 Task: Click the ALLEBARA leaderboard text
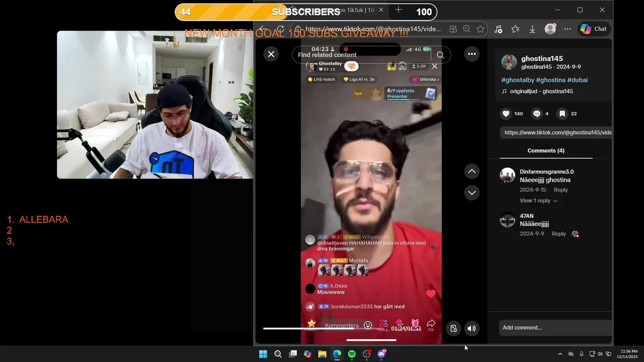pyautogui.click(x=44, y=220)
